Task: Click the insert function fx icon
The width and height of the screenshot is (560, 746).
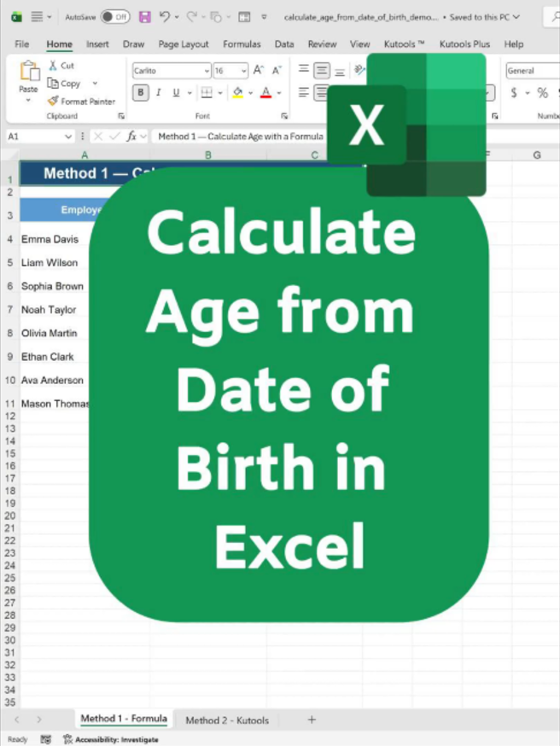Action: click(131, 137)
